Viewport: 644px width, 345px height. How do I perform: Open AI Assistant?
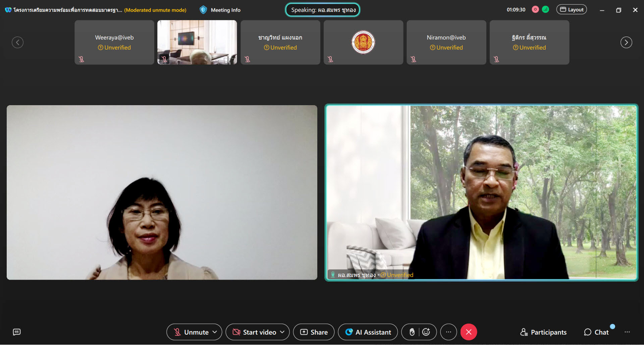tap(368, 332)
